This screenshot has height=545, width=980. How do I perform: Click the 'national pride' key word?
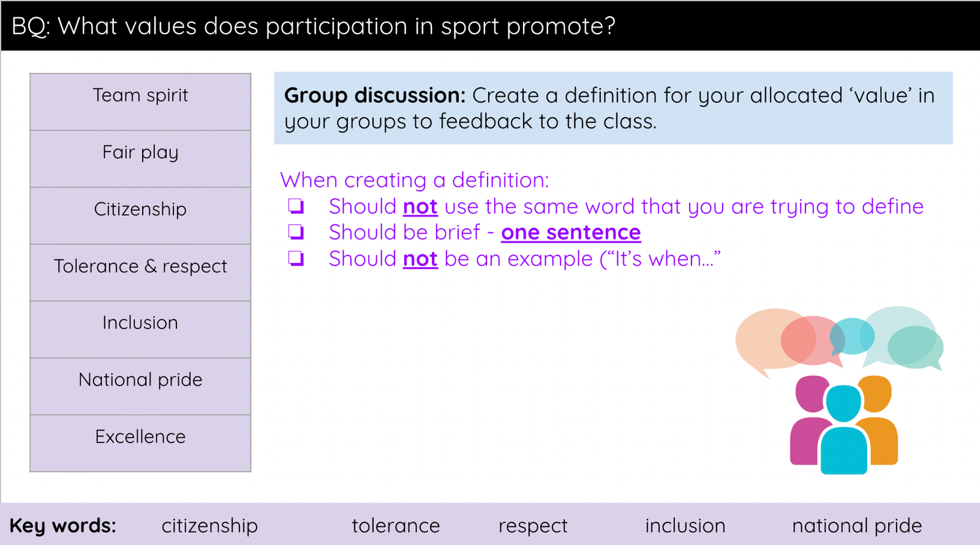[x=857, y=525]
